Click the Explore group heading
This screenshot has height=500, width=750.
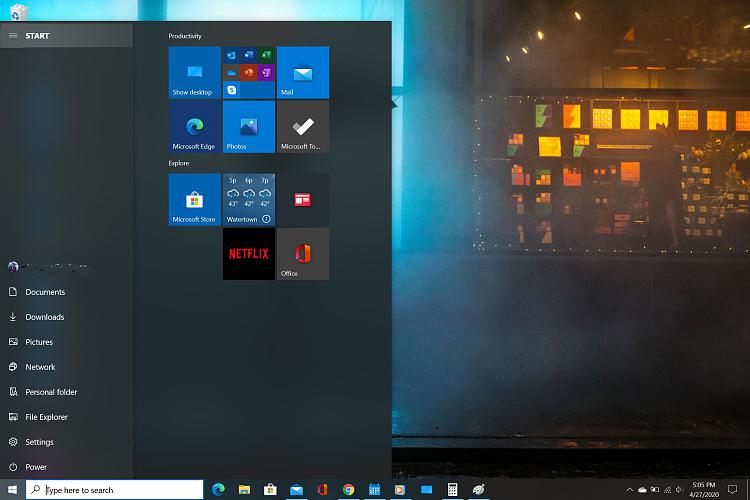point(178,163)
